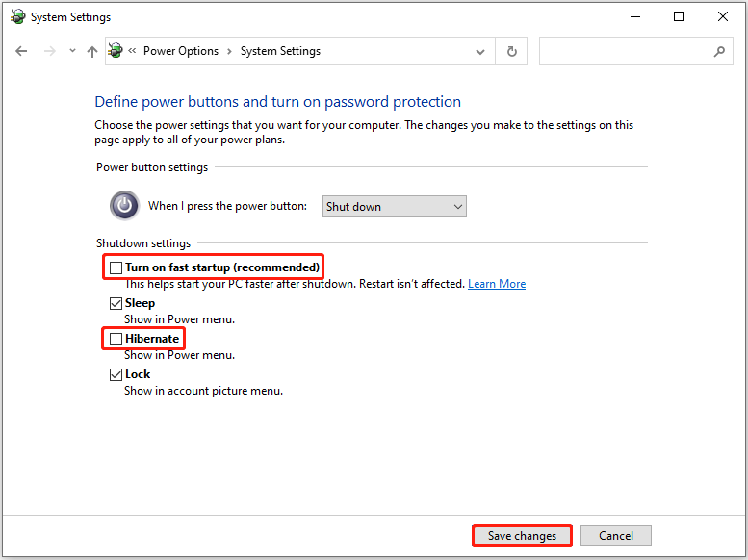Click the Power button settings label
748x560 pixels.
coord(152,167)
